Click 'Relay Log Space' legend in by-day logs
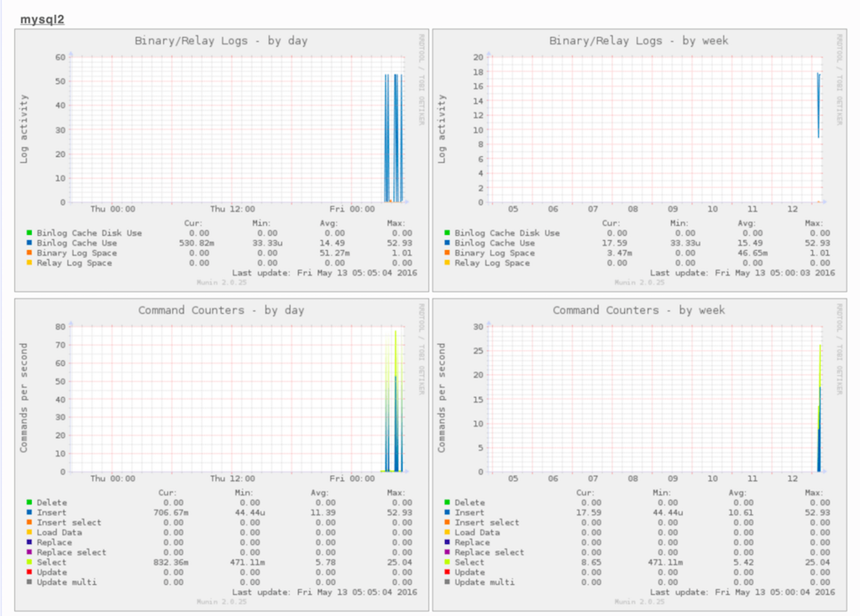 [74, 263]
